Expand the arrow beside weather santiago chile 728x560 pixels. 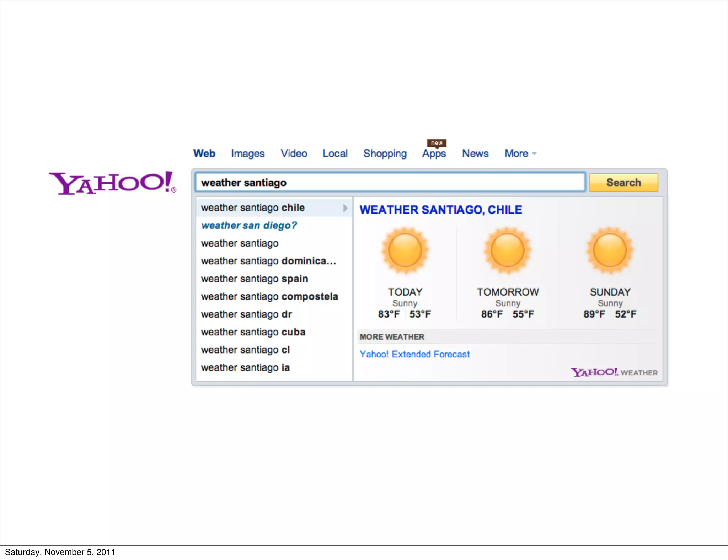(x=345, y=208)
